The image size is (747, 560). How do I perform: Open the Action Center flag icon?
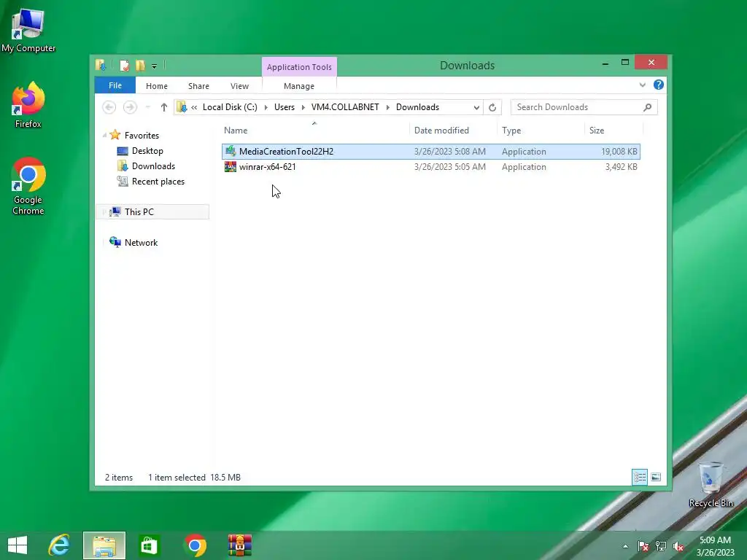[x=643, y=546]
